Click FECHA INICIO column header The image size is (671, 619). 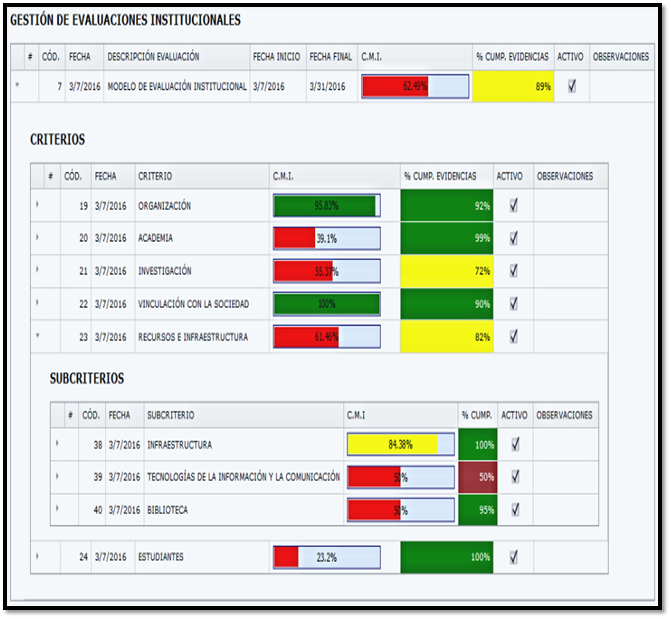point(276,57)
